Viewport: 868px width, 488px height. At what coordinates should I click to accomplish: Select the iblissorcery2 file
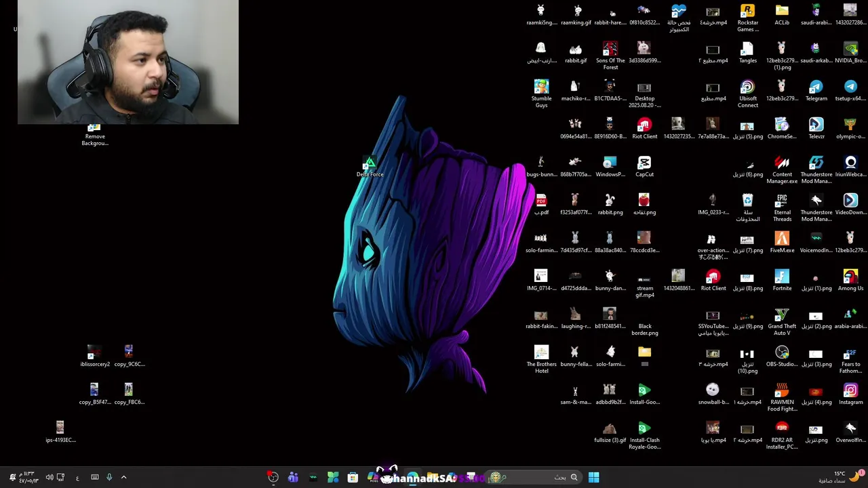coord(94,356)
